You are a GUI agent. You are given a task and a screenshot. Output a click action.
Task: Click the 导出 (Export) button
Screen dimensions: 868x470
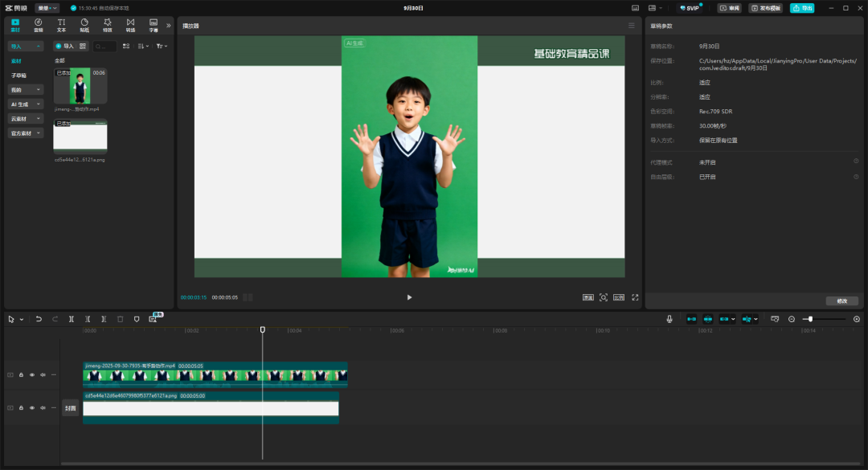click(x=801, y=8)
